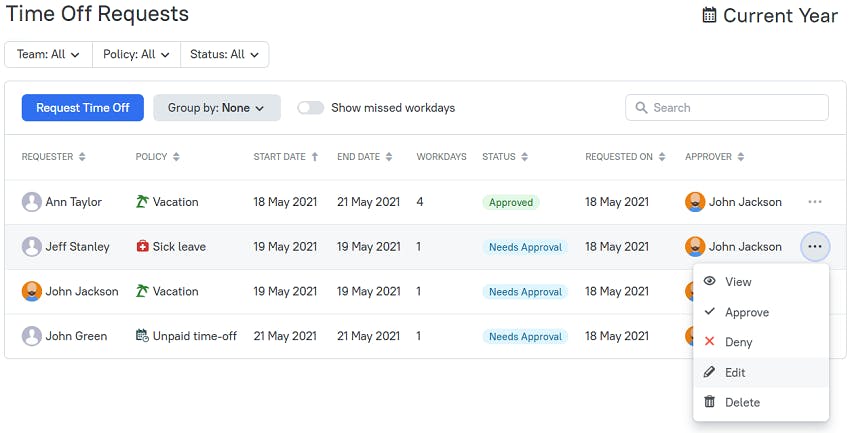Click John Jackson's avatar in requester column

(31, 291)
